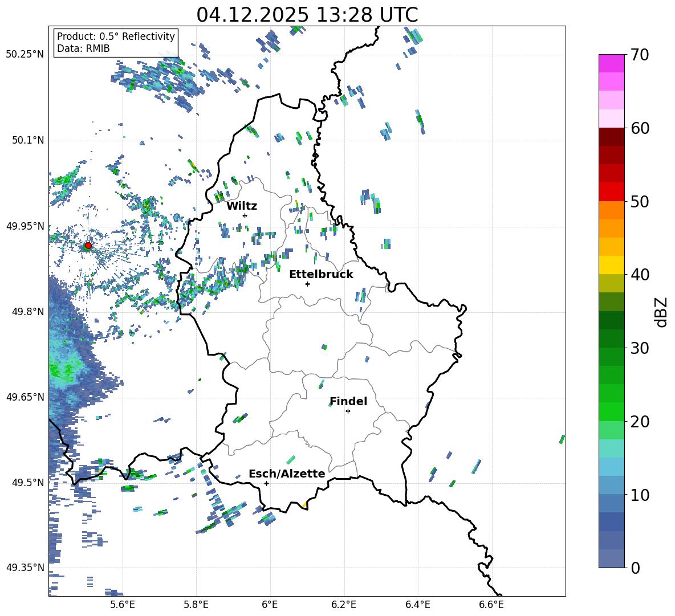Click the Findel station cross marker
Screen dimensions: 675x616
coord(348,411)
